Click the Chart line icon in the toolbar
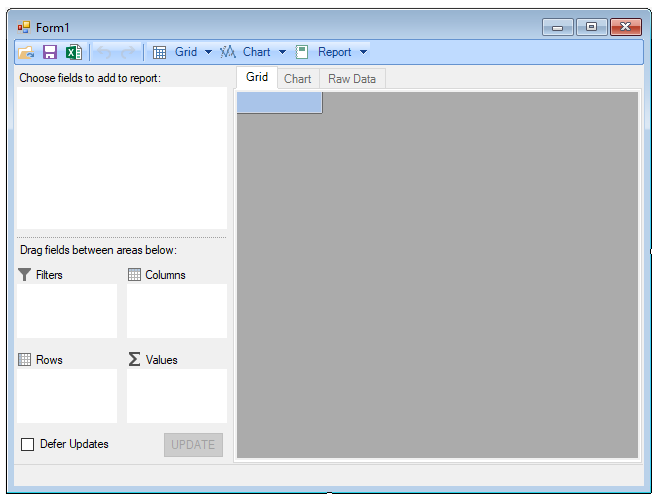 [x=228, y=52]
